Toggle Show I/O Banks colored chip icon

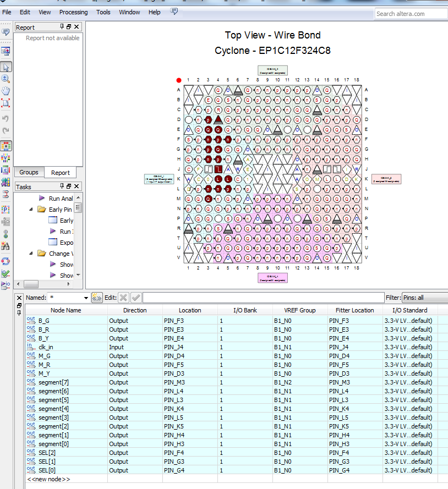(6, 146)
